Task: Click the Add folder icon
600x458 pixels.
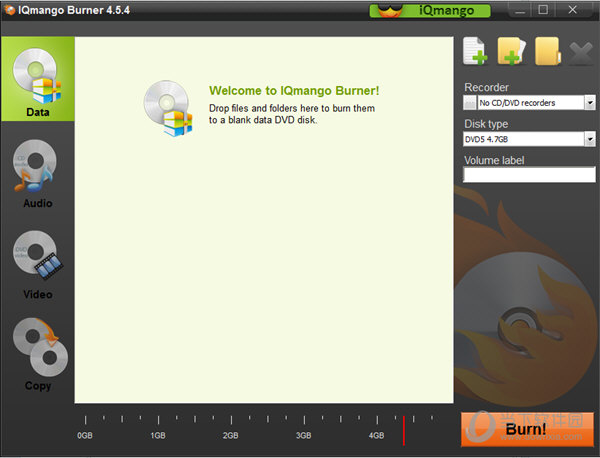Action: click(511, 51)
